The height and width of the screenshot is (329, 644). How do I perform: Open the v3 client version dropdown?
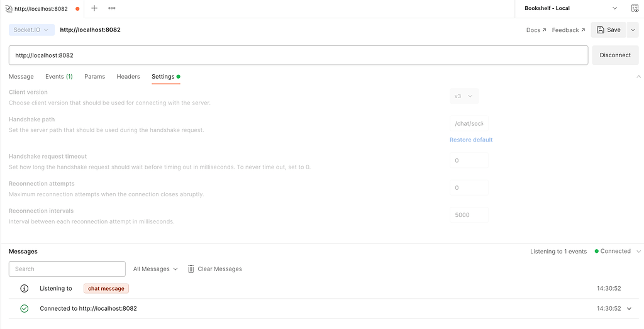point(464,96)
